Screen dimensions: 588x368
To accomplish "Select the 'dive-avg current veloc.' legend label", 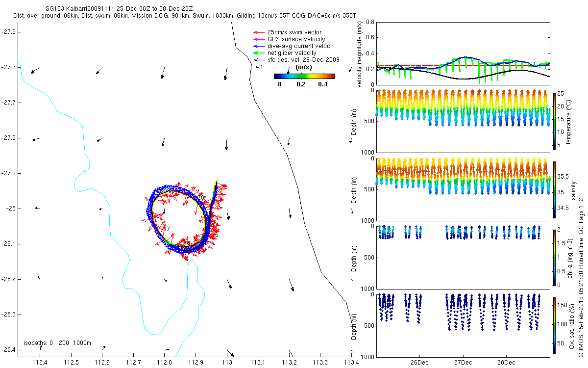I will click(x=299, y=46).
